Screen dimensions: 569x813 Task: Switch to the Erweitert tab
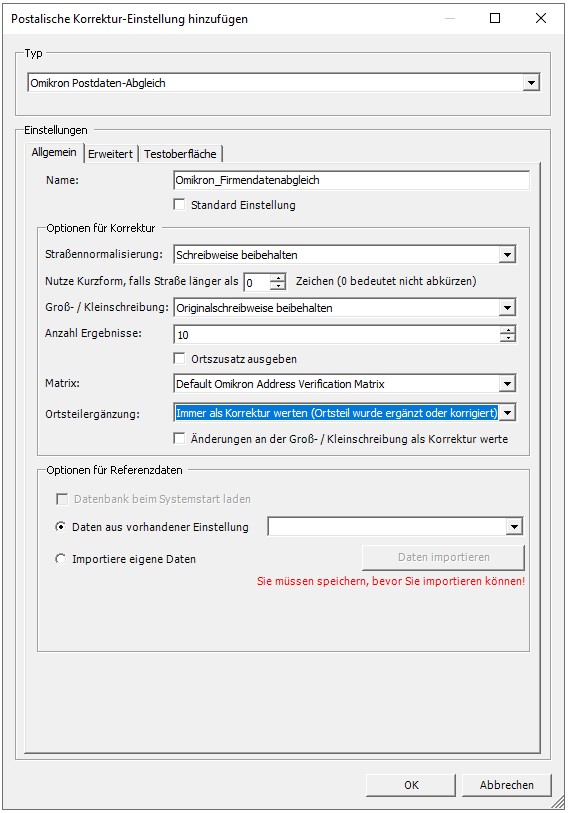tap(110, 154)
